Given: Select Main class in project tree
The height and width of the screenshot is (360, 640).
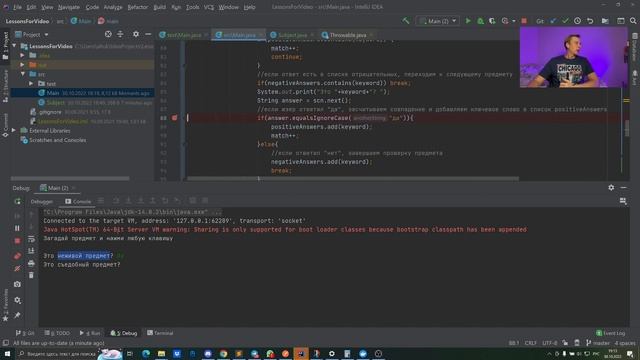Looking at the screenshot, I should pos(53,93).
